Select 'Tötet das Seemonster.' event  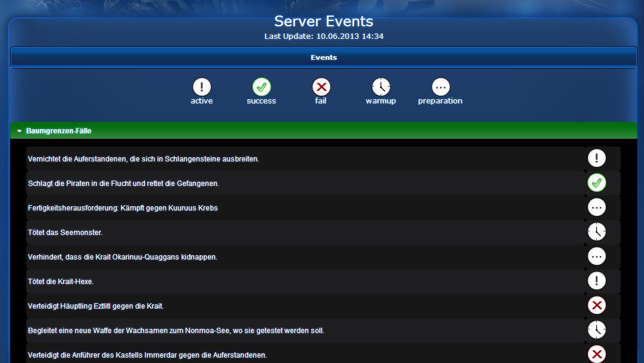[x=65, y=232]
